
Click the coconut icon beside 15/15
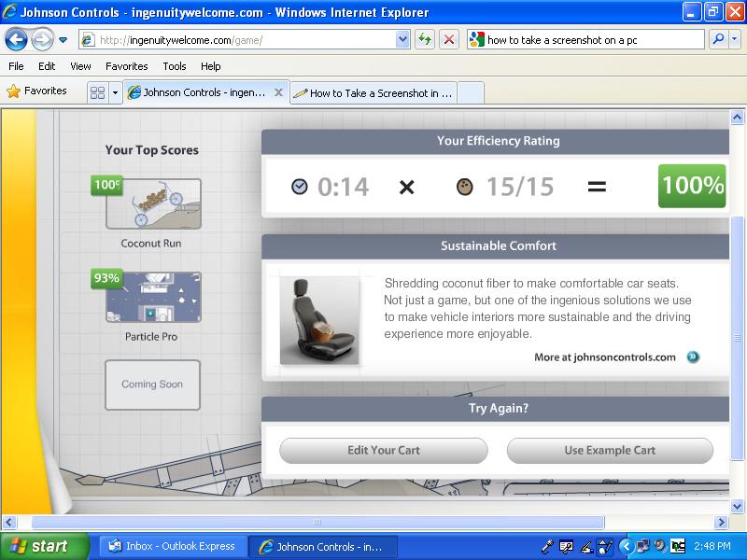pyautogui.click(x=464, y=186)
